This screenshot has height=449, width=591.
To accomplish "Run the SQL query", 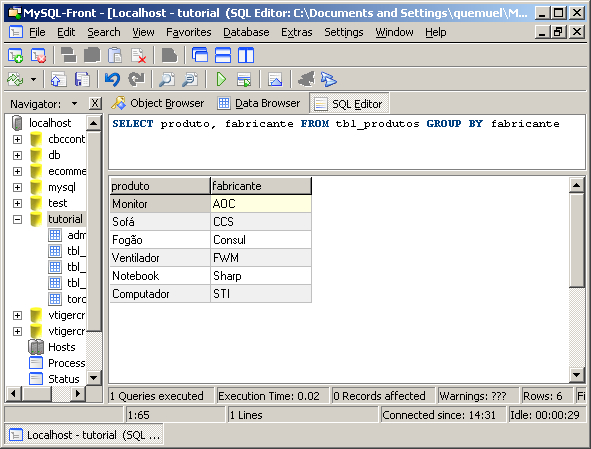I will point(221,80).
